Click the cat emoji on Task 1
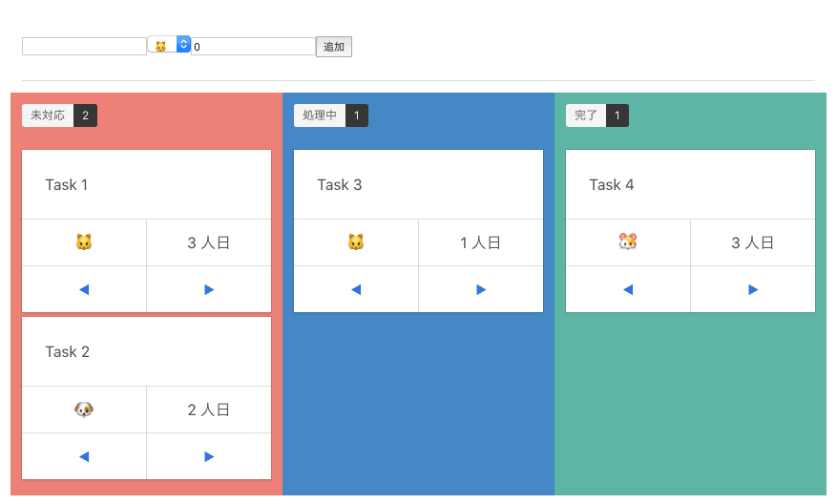The width and height of the screenshot is (837, 504). [x=84, y=242]
